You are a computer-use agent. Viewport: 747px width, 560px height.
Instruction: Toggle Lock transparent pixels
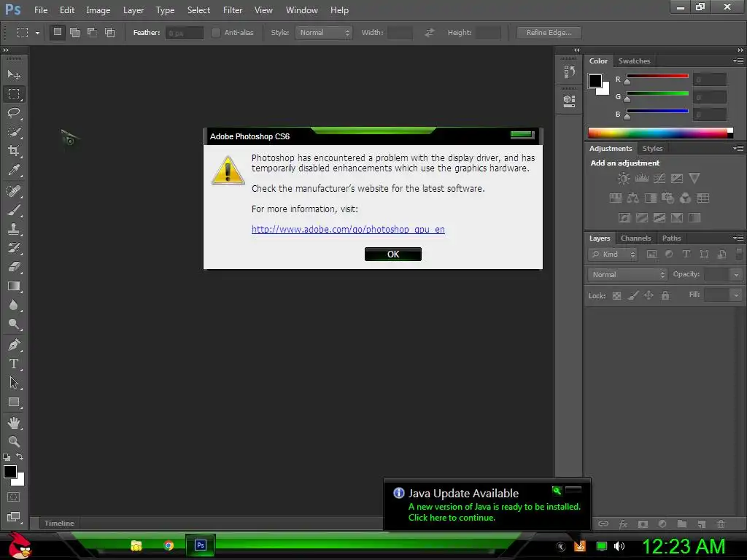pos(616,296)
